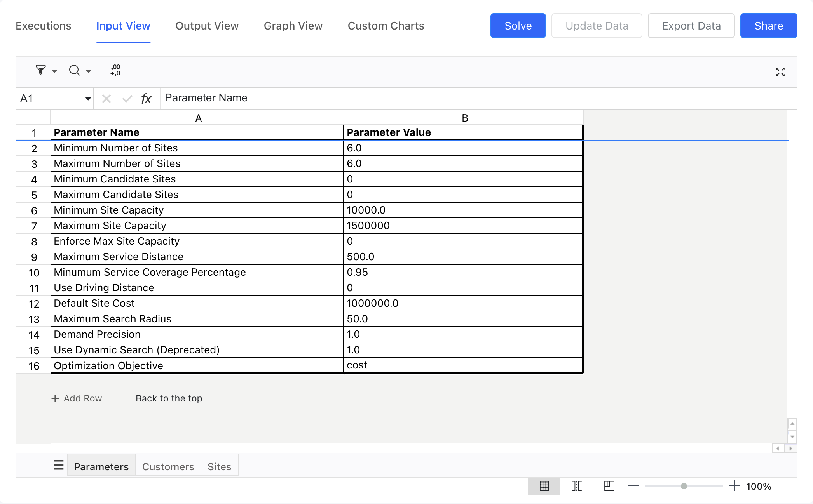The width and height of the screenshot is (813, 504).
Task: Click the search magnifier icon
Action: click(x=74, y=70)
